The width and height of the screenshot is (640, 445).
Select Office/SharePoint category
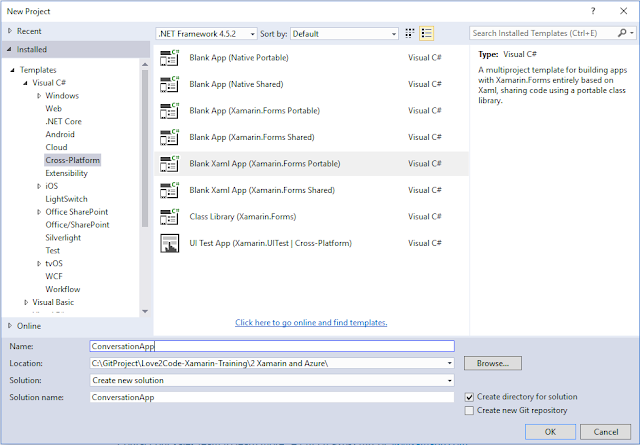coord(78,225)
